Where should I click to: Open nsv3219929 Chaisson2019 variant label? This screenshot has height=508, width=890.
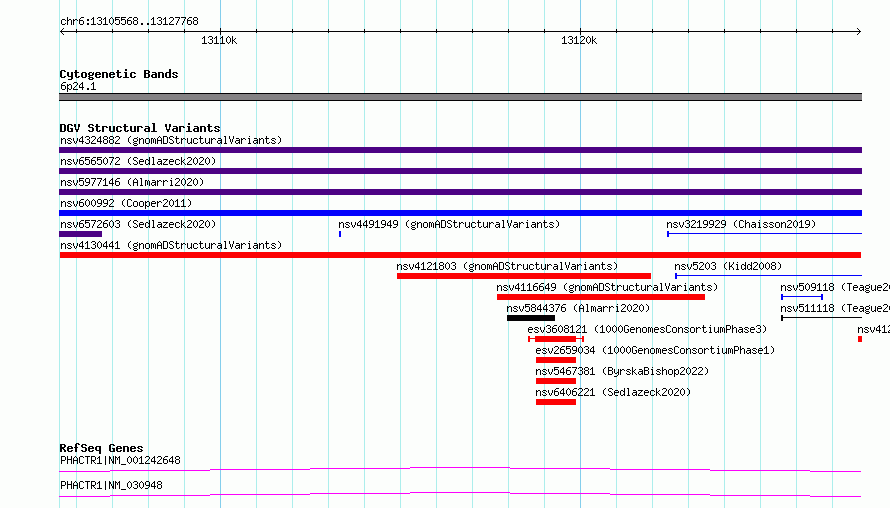[741, 224]
